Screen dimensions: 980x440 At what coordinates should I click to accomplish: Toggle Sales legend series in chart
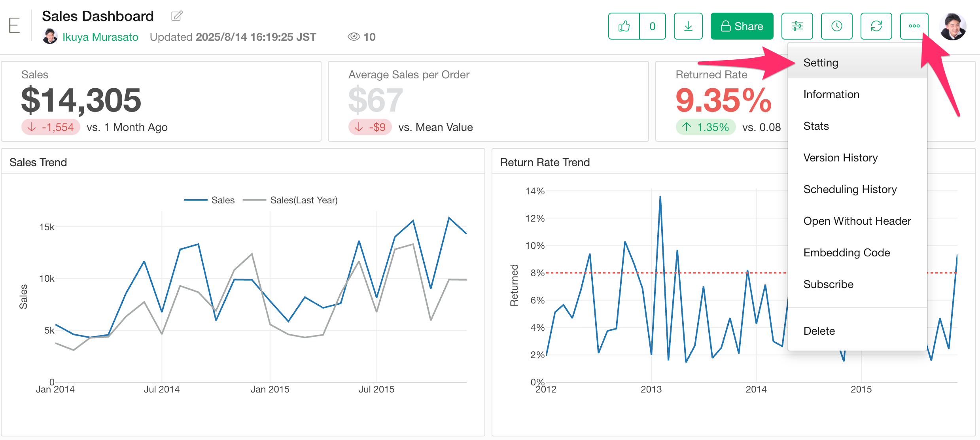point(223,200)
